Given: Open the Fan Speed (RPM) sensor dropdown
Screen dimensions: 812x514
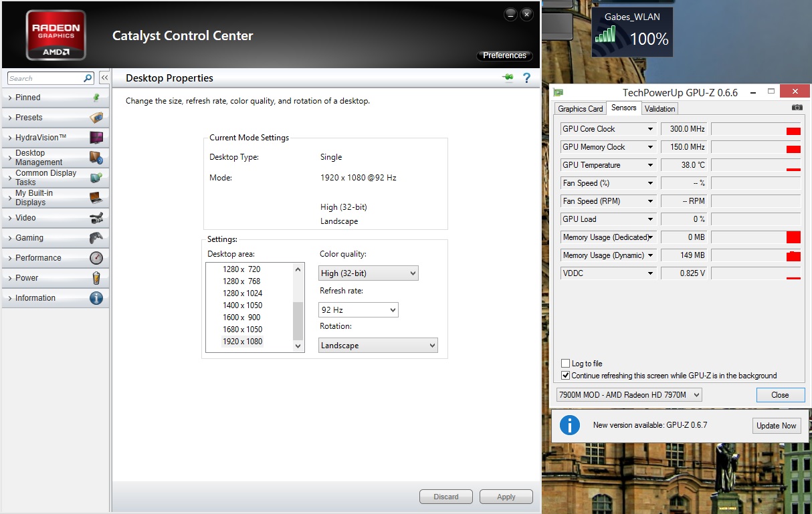Looking at the screenshot, I should click(649, 201).
